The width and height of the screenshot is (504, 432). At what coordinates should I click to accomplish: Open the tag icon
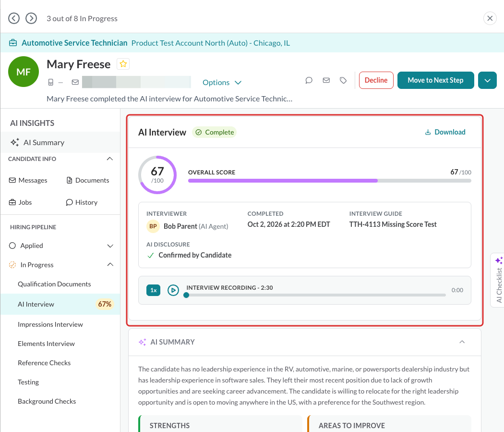click(x=343, y=80)
